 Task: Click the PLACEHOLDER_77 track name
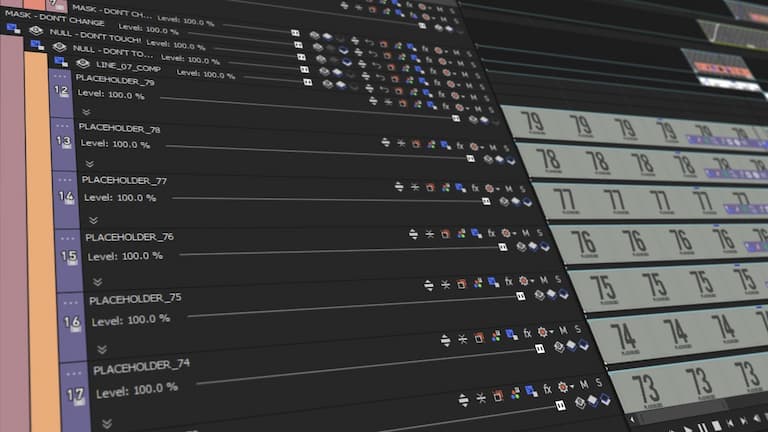click(124, 180)
